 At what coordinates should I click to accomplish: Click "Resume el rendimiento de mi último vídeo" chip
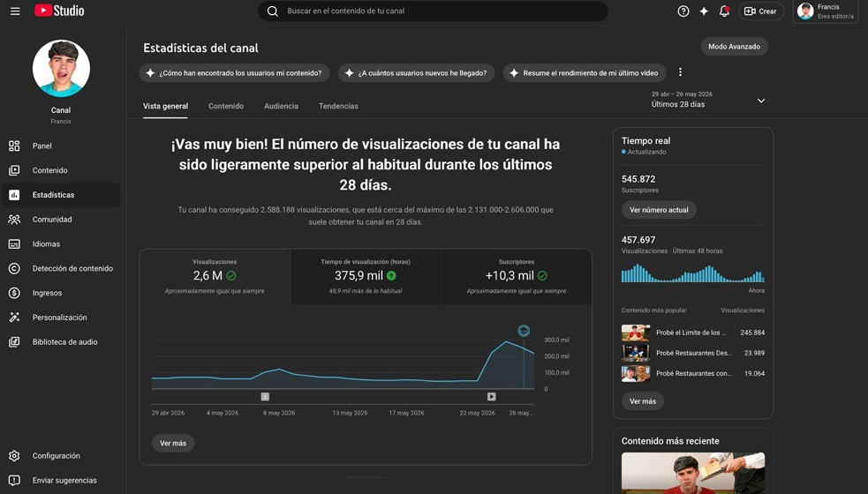[585, 73]
